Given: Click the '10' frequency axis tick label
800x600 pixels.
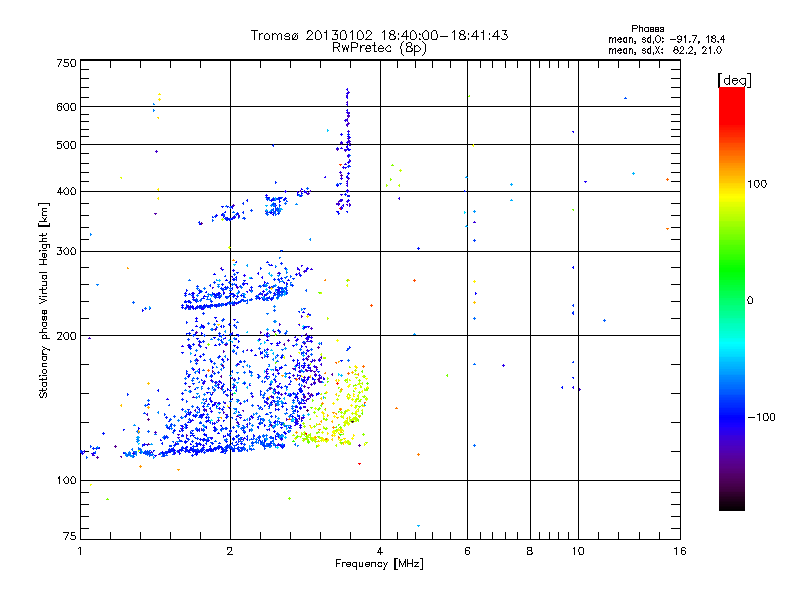Looking at the screenshot, I should pyautogui.click(x=578, y=551).
